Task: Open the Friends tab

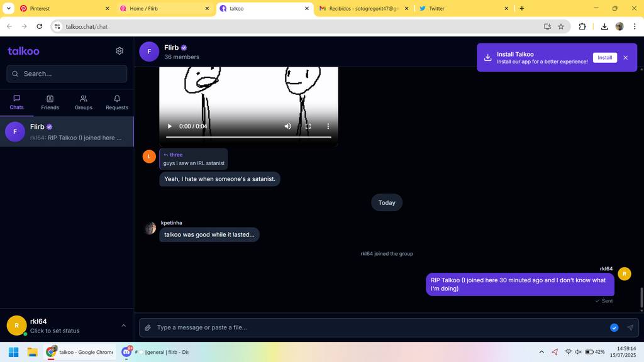Action: click(x=50, y=102)
